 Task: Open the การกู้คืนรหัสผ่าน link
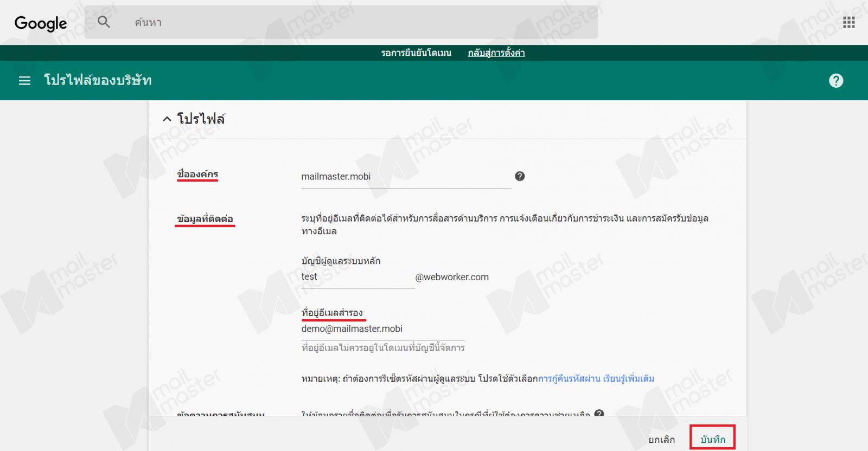(x=569, y=378)
